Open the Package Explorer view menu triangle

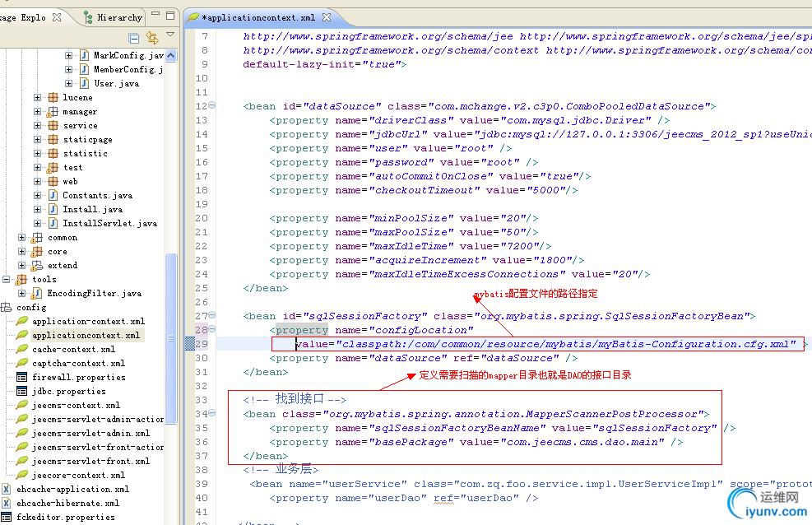(x=169, y=35)
